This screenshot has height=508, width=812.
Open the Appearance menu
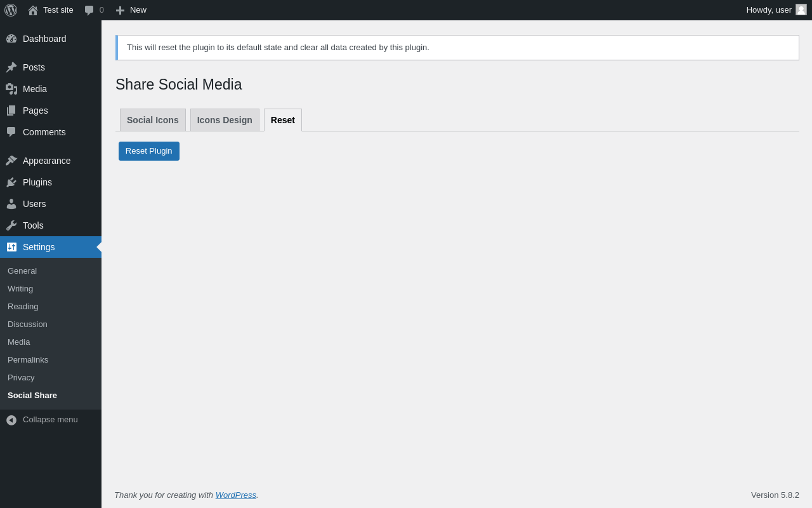pos(51,161)
